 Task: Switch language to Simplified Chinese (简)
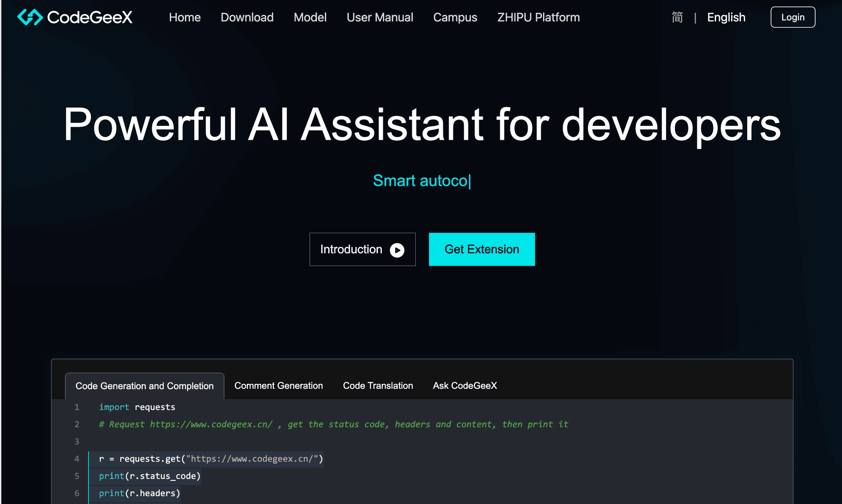tap(677, 17)
